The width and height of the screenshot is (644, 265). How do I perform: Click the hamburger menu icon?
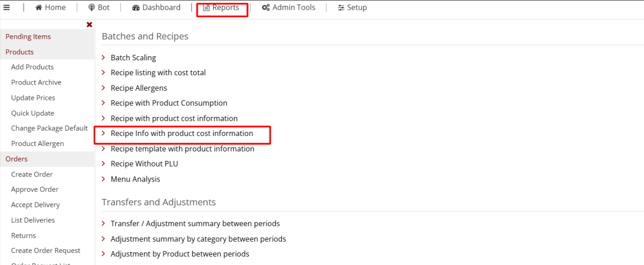tap(7, 7)
